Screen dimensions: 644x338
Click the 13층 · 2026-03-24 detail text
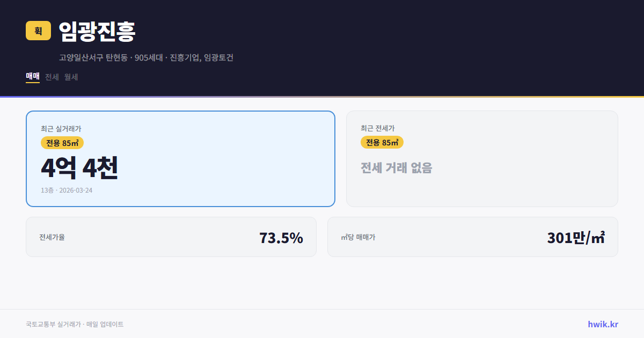click(65, 190)
